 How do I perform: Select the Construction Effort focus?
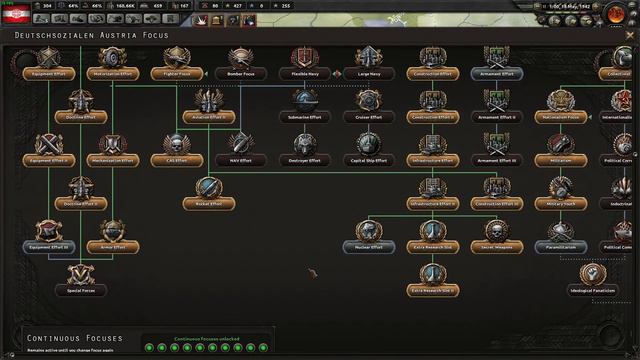433,74
